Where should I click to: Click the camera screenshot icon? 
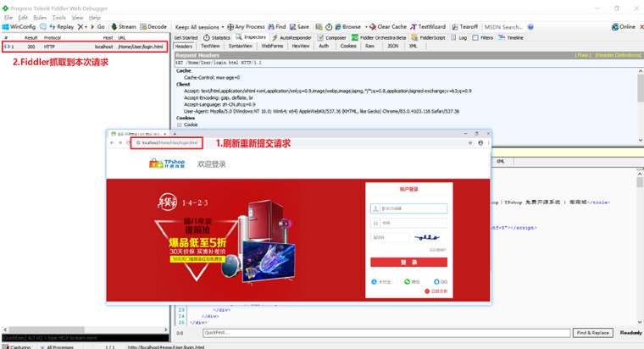click(319, 27)
